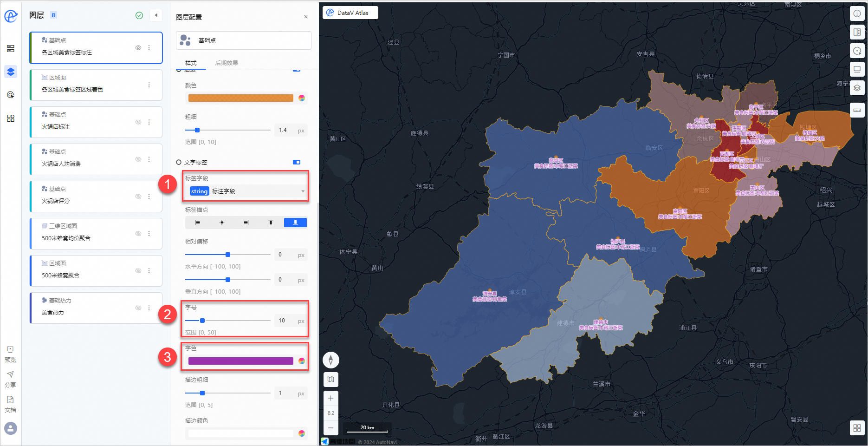
Task: Select left label anchor option
Action: [x=197, y=223]
